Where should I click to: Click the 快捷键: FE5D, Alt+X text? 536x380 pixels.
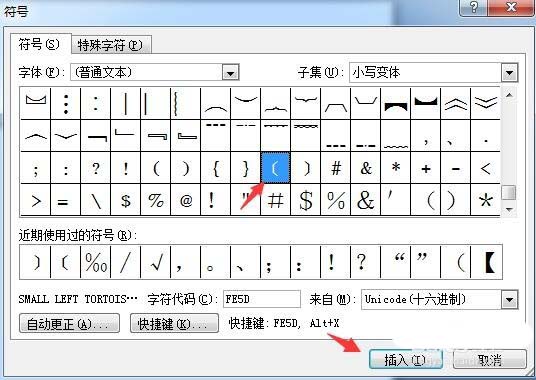284,323
